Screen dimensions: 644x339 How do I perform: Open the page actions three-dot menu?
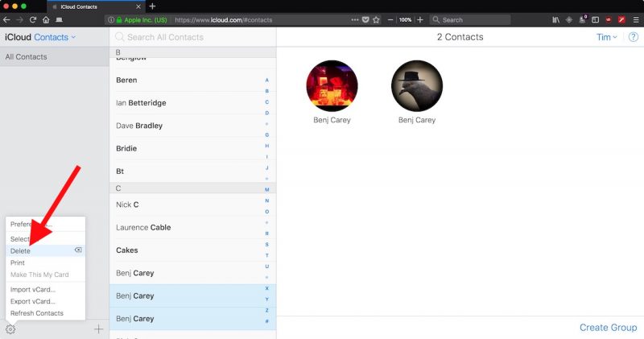355,19
